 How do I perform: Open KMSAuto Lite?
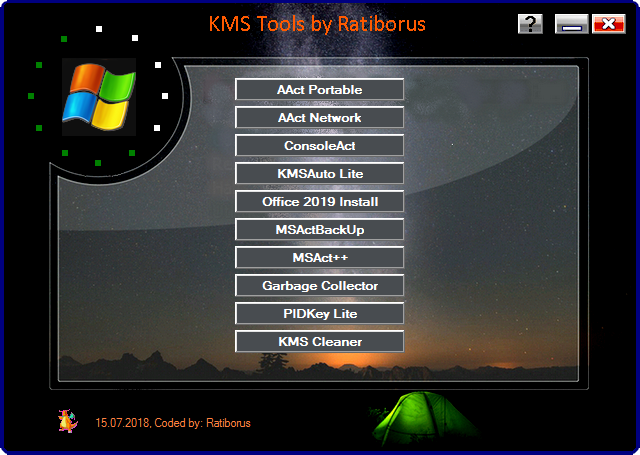pos(319,174)
